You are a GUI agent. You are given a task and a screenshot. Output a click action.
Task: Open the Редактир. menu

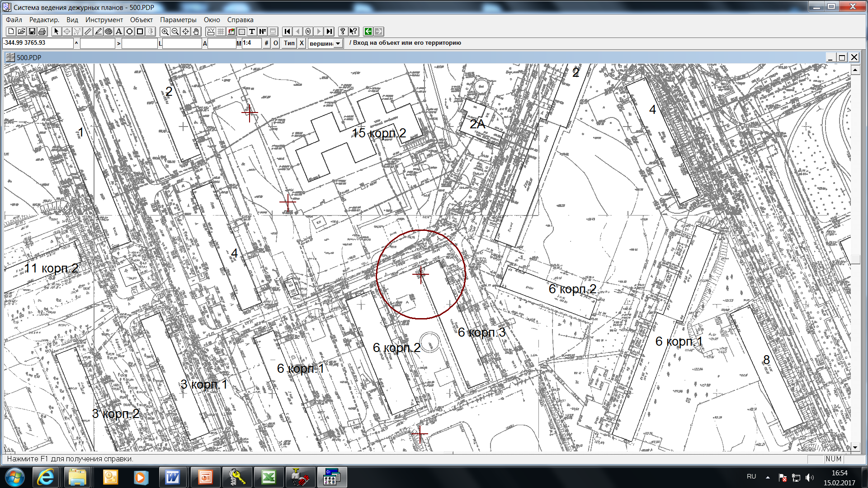(44, 19)
